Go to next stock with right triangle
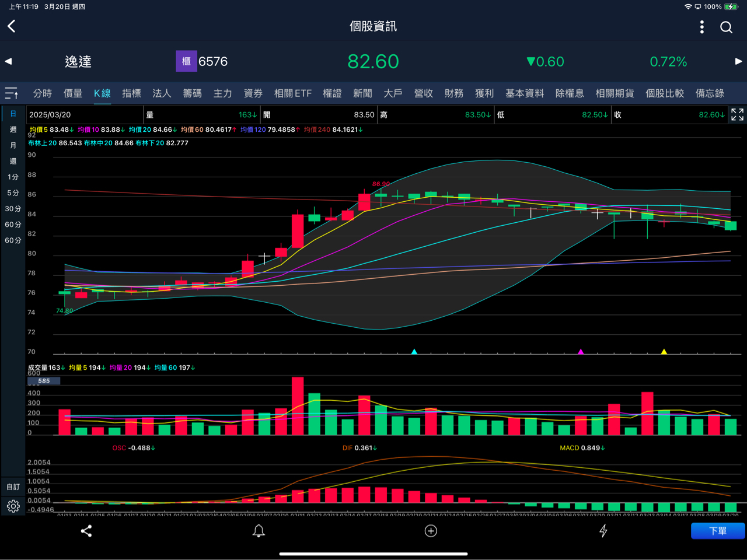 738,61
